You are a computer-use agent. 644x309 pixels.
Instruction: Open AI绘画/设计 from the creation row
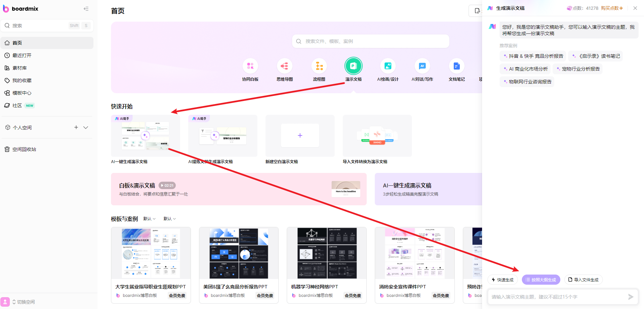click(388, 66)
